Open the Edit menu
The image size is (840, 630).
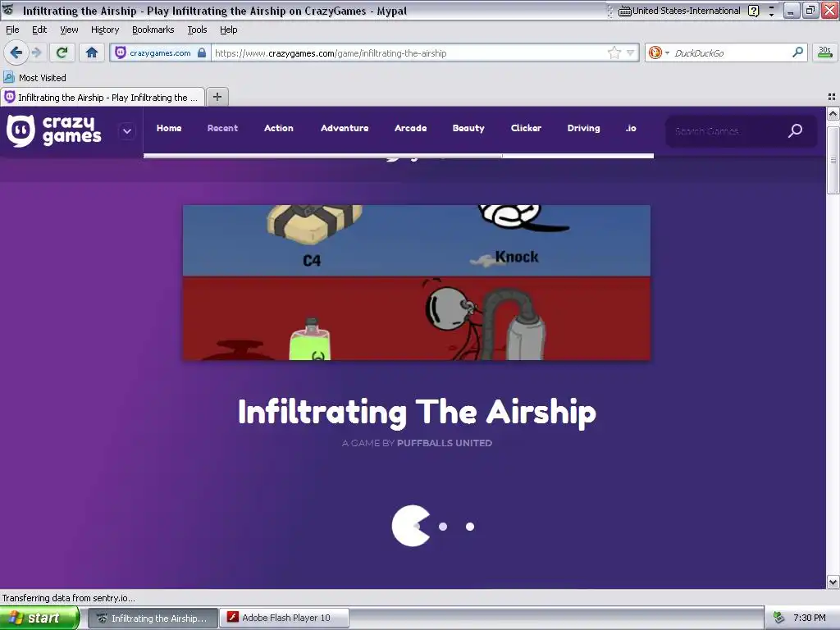(x=39, y=30)
